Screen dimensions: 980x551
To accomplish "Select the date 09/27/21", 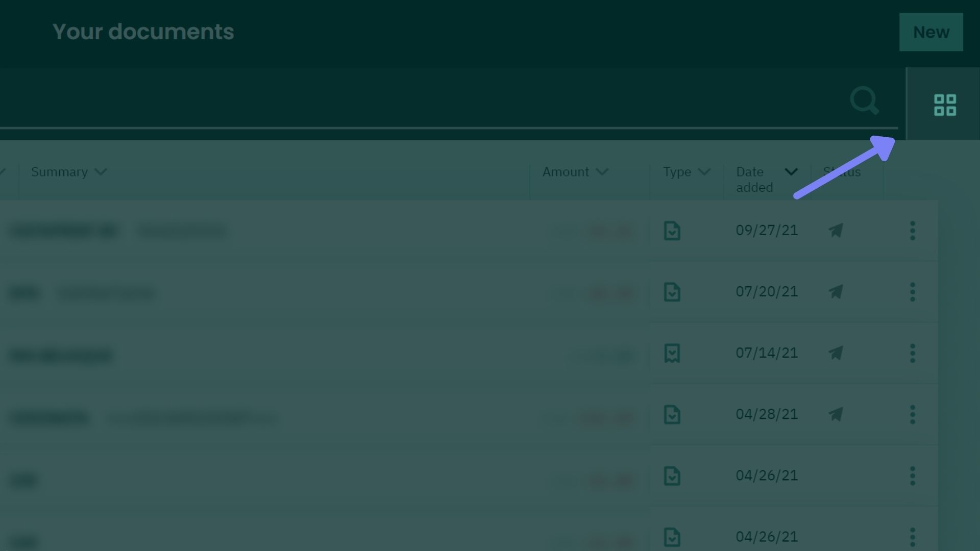I will [767, 231].
